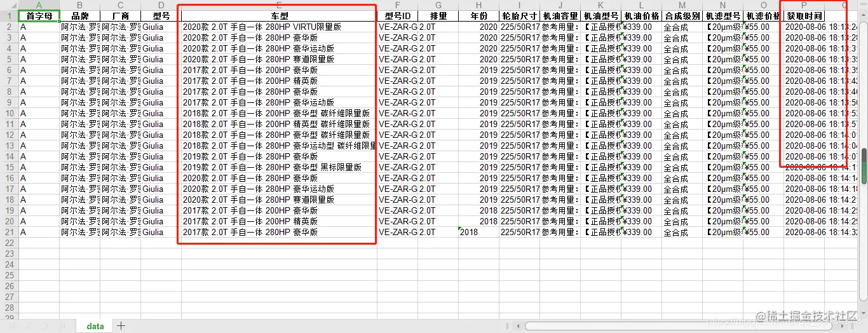Select column L header

pos(641,5)
